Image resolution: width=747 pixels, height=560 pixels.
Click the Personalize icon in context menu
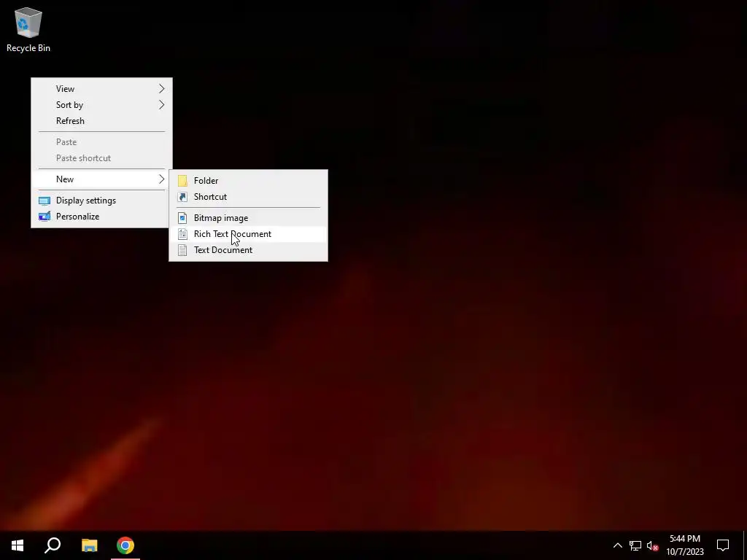point(44,217)
